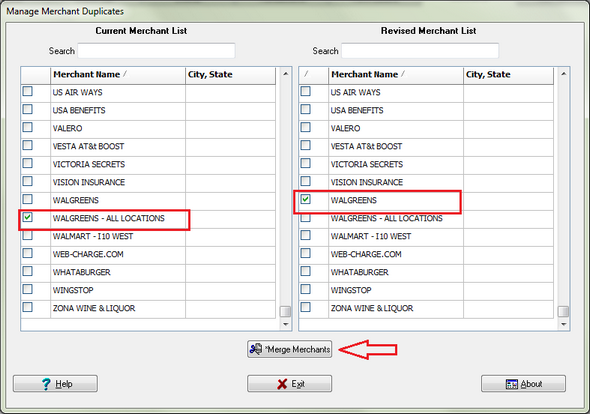Click Revised list scrollbar thumb
The image size is (590, 414).
[x=564, y=312]
